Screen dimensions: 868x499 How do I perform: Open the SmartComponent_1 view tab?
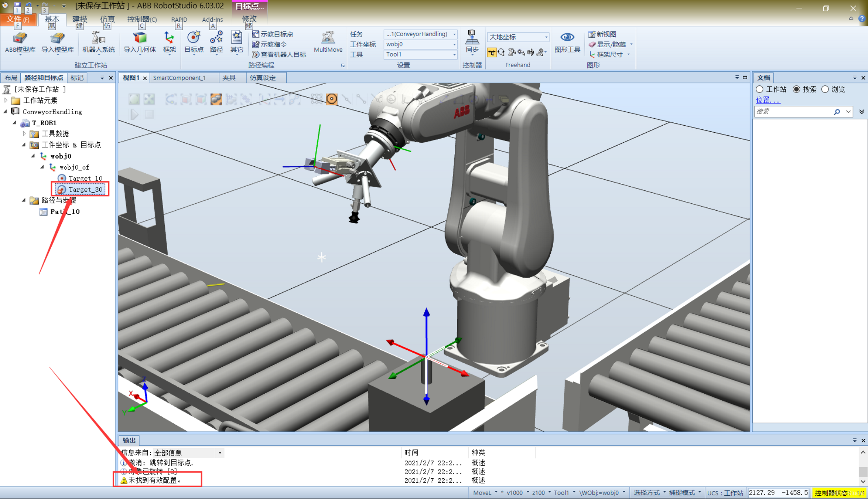179,78
